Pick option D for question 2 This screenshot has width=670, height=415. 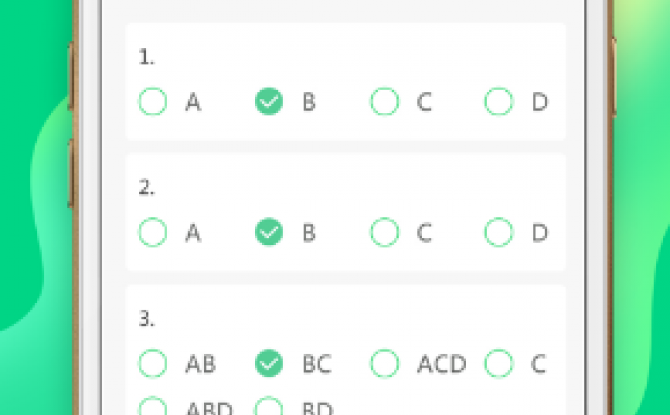point(499,233)
